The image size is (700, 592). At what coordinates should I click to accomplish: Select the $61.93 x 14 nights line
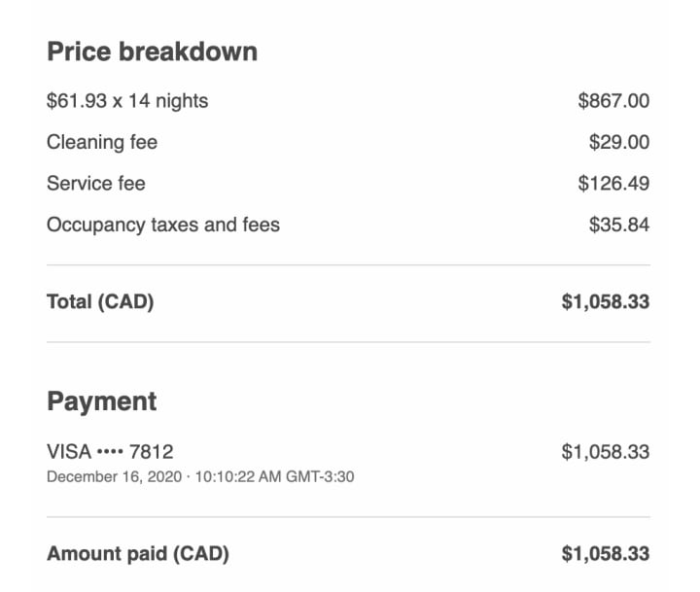coord(127,100)
